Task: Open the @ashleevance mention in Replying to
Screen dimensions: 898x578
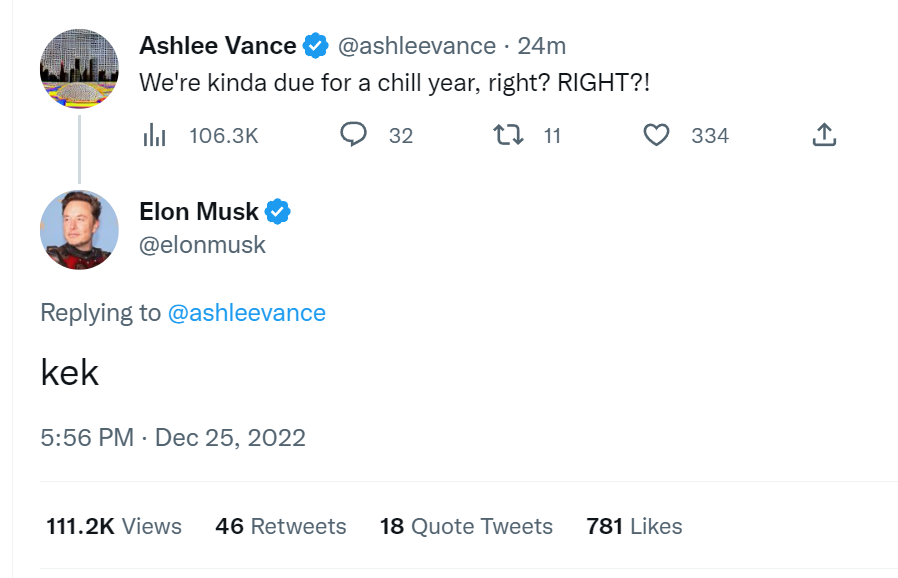Action: 247,313
